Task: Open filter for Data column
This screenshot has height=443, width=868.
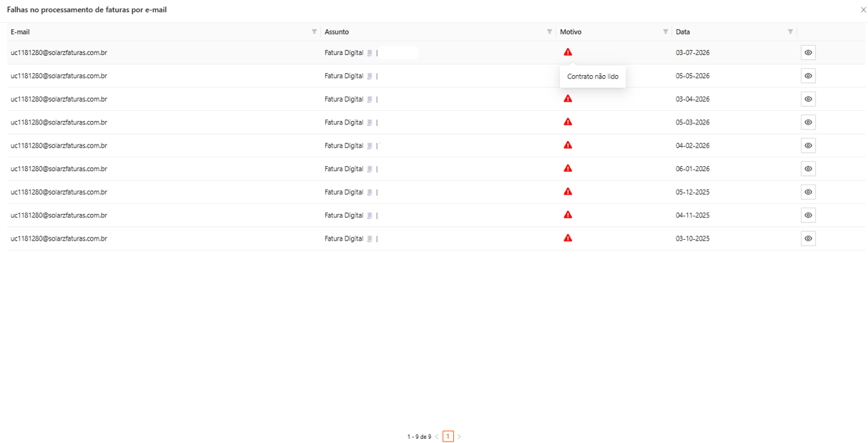Action: (790, 31)
